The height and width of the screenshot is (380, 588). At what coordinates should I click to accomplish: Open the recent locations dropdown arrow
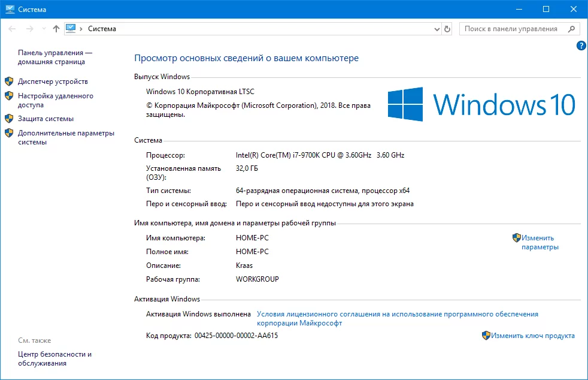[x=43, y=29]
